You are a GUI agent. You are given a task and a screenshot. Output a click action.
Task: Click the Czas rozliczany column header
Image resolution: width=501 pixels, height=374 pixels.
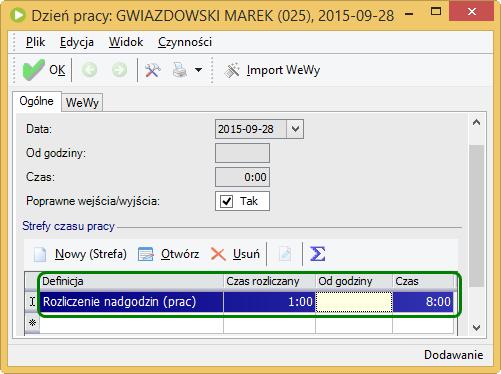point(269,281)
